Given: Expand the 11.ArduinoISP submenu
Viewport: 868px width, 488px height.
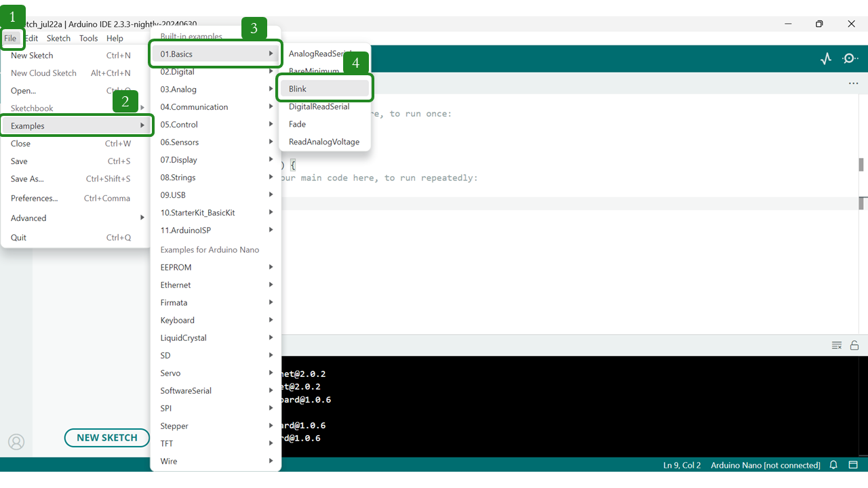Looking at the screenshot, I should (216, 230).
